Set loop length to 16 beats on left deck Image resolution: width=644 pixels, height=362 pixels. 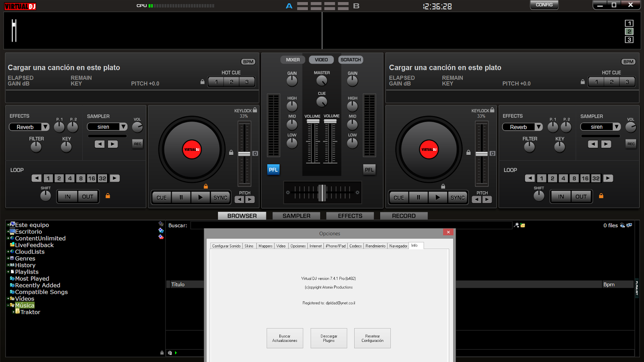click(x=91, y=178)
